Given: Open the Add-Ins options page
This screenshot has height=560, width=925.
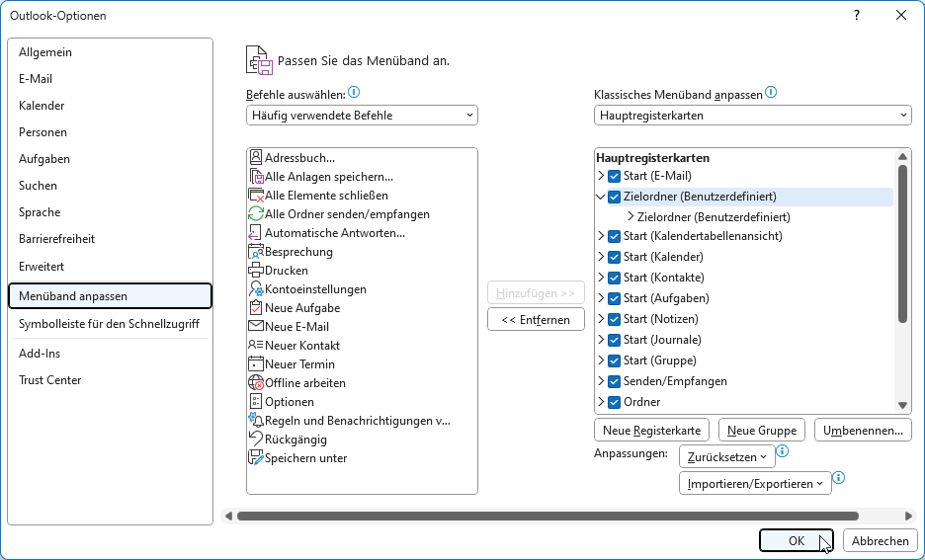Looking at the screenshot, I should click(110, 354).
